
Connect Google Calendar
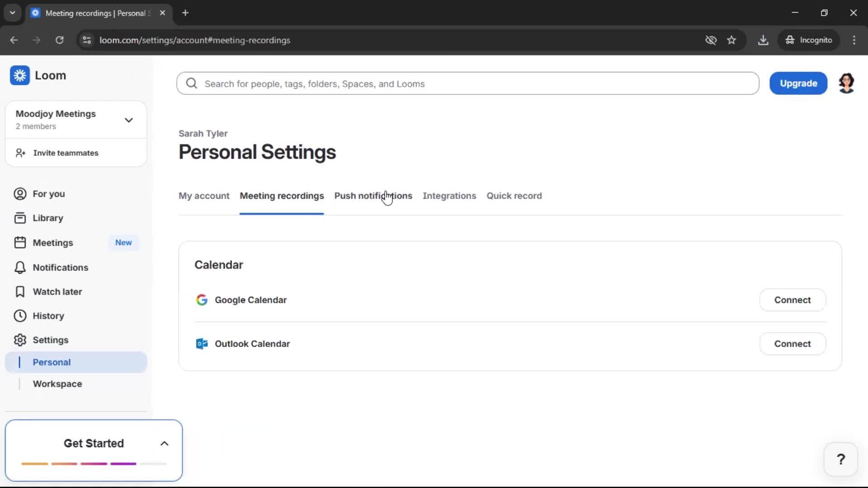pyautogui.click(x=792, y=300)
